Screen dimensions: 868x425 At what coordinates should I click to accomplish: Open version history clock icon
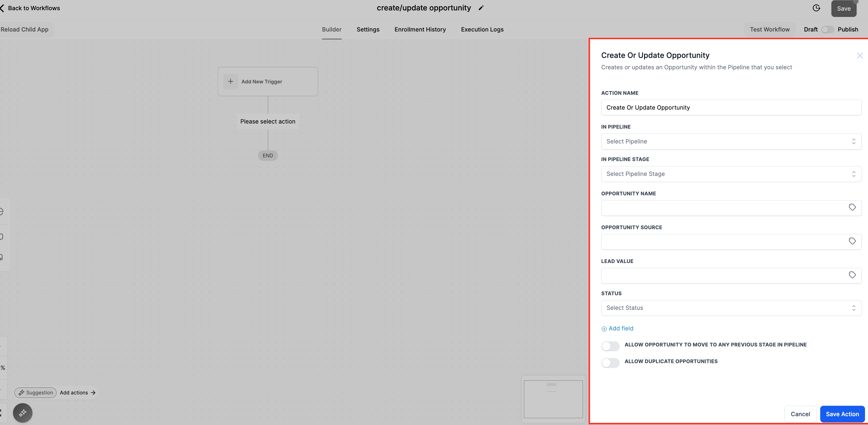[x=816, y=8]
